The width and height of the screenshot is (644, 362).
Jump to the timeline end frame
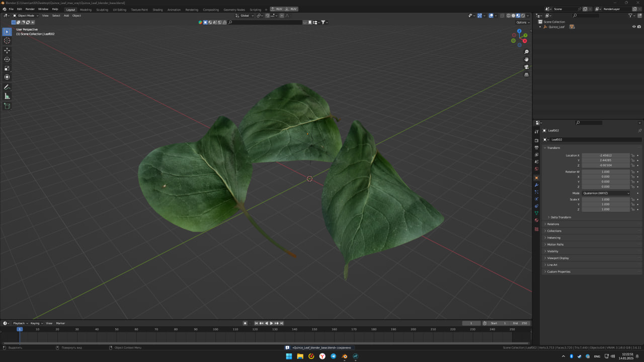click(x=282, y=323)
